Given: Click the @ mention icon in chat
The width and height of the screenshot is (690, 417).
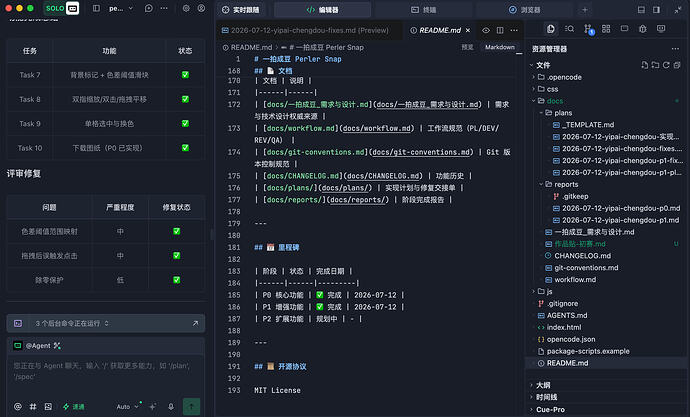Looking at the screenshot, I should [18, 406].
